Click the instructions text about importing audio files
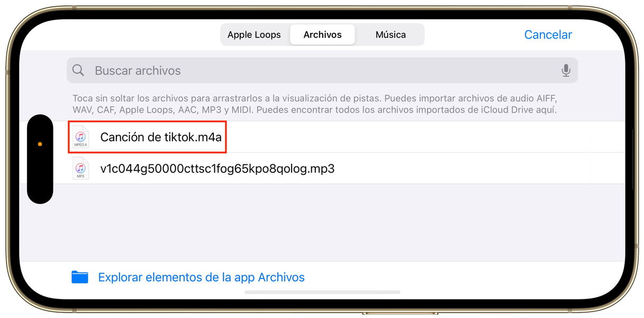644x318 pixels. (315, 105)
